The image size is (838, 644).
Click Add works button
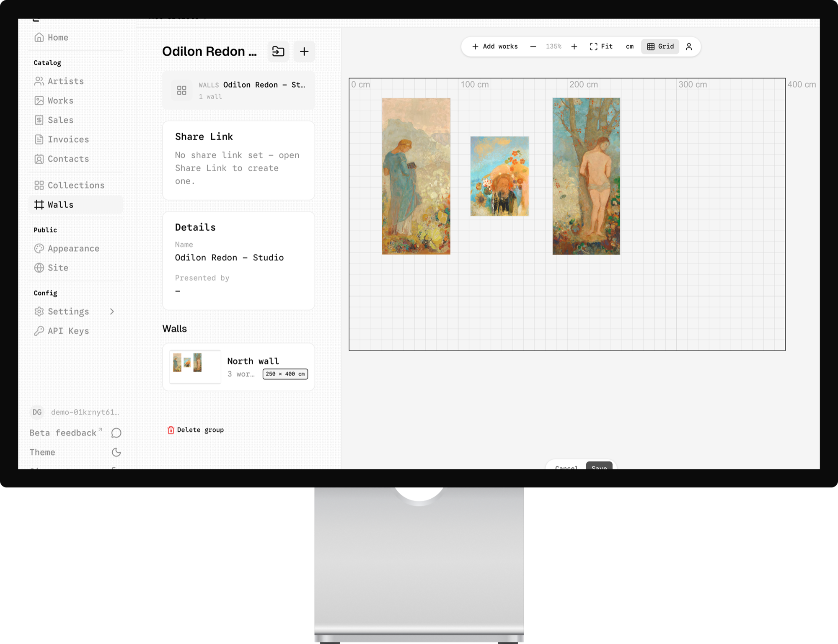[495, 46]
